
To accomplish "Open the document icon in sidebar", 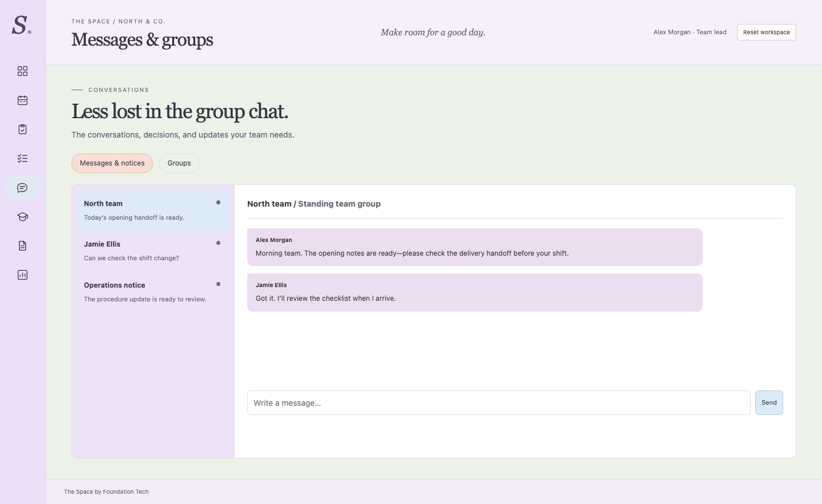I will pos(22,245).
